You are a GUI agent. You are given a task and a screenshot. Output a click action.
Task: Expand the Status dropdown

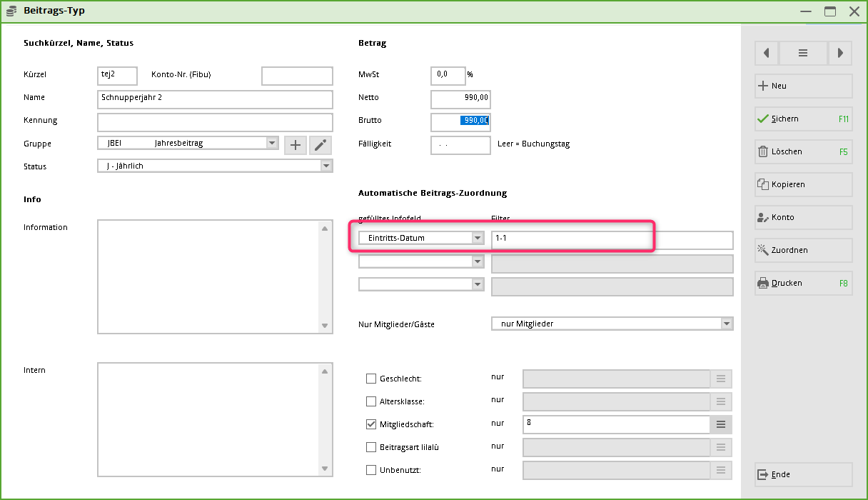pos(326,166)
